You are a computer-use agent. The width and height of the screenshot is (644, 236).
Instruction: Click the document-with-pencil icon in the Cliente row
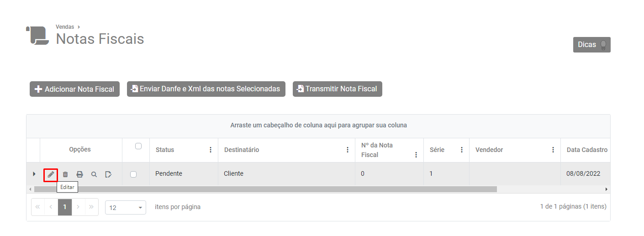pyautogui.click(x=108, y=174)
